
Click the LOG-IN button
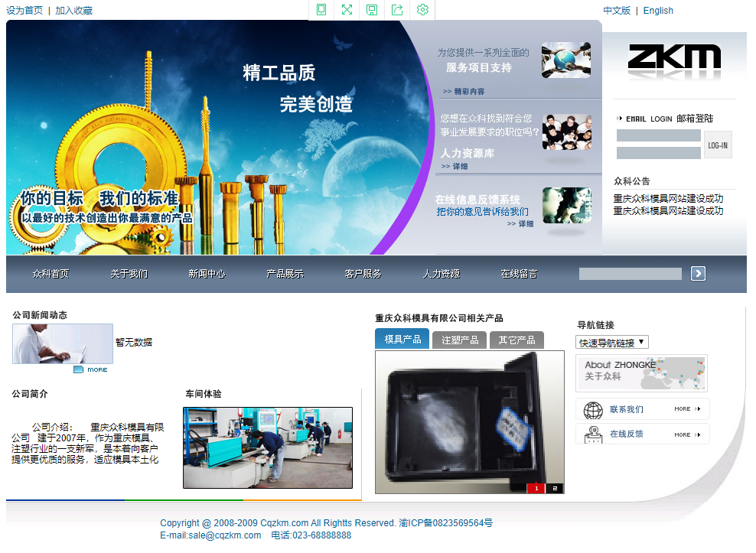718,145
